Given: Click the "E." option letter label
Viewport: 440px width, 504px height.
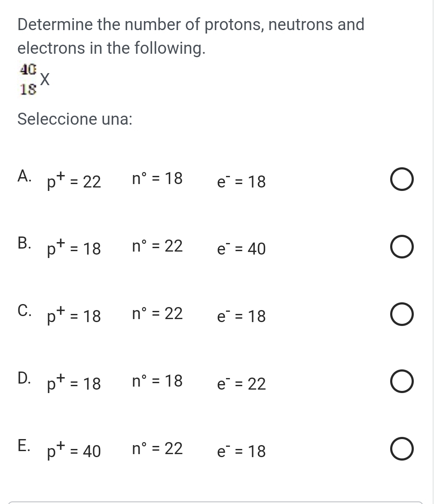Looking at the screenshot, I should click(x=24, y=444).
